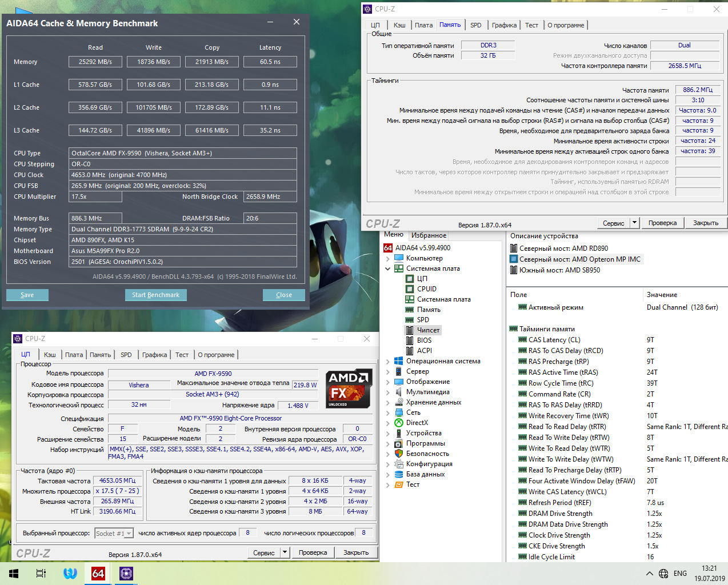Open Память node in AIDA64 tree
The height and width of the screenshot is (585, 728).
pyautogui.click(x=429, y=310)
